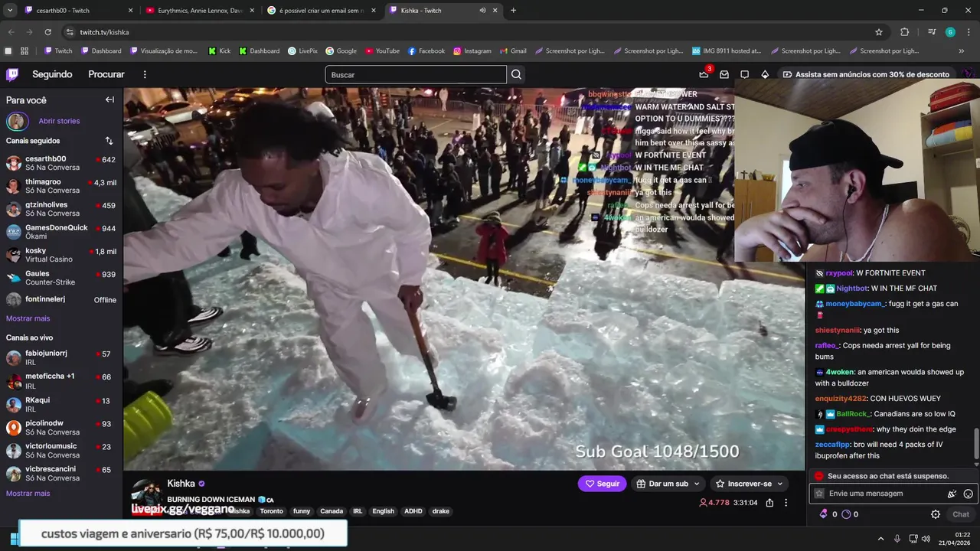The width and height of the screenshot is (980, 551).
Task: Open fabiojuniorrj live channel
Action: pyautogui.click(x=61, y=358)
